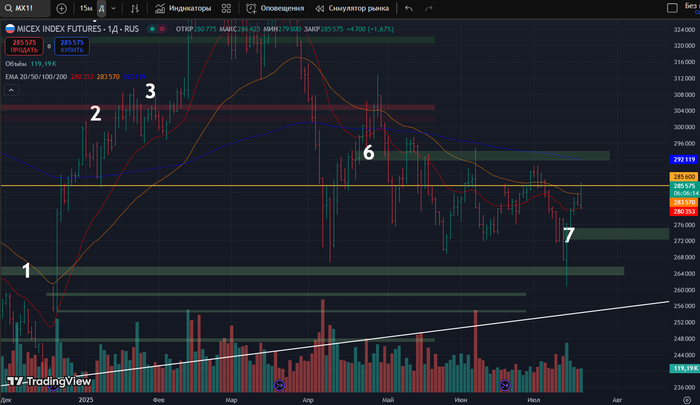
Task: Open the Индикаторы menu
Action: coord(184,7)
